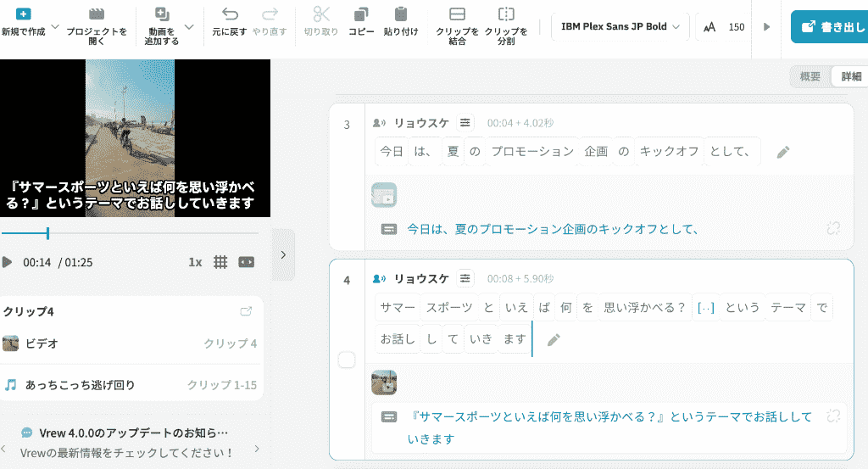Image resolution: width=868 pixels, height=469 pixels.
Task: Open project with プロジェクトを開く icon
Action: point(97,14)
